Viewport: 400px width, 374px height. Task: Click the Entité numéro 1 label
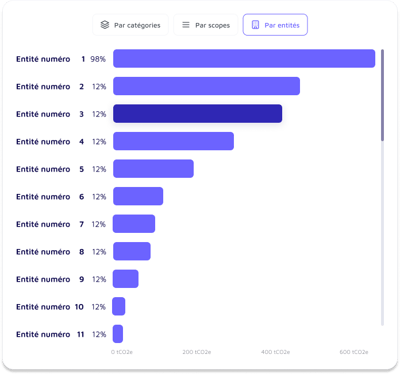50,59
